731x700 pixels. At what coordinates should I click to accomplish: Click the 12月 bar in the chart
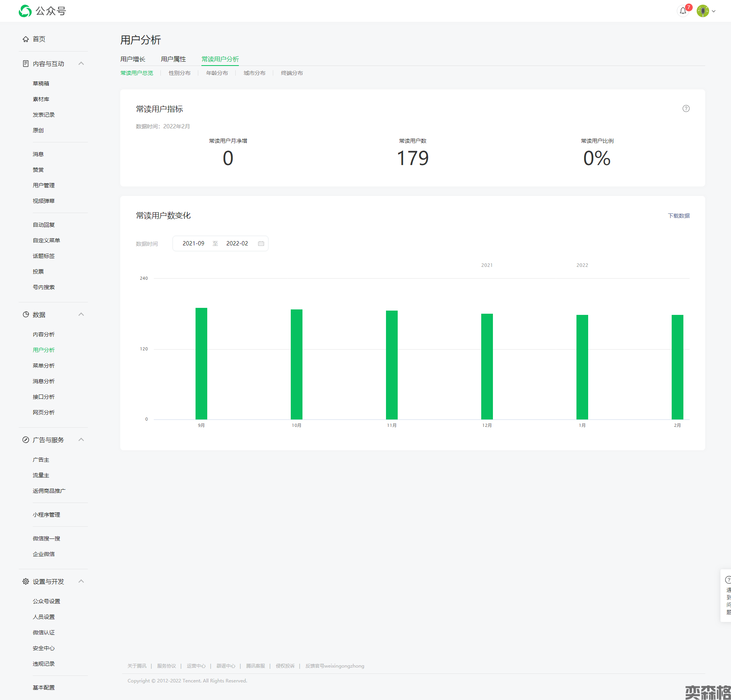487,366
